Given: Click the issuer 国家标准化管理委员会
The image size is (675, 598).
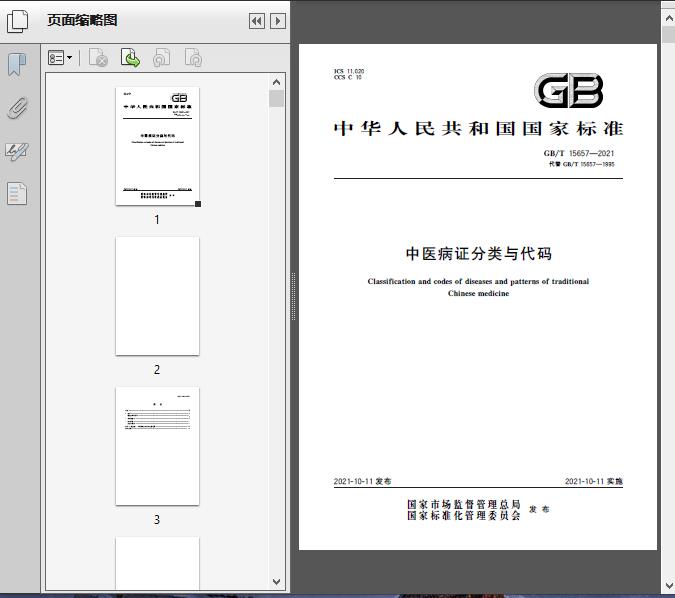Looking at the screenshot, I should coord(464,515).
